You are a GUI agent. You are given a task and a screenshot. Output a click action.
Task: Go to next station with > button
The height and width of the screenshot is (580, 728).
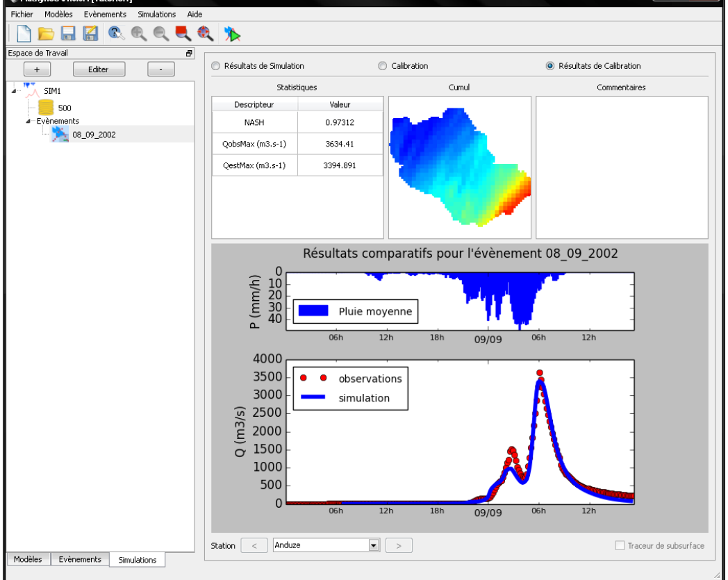click(x=399, y=546)
